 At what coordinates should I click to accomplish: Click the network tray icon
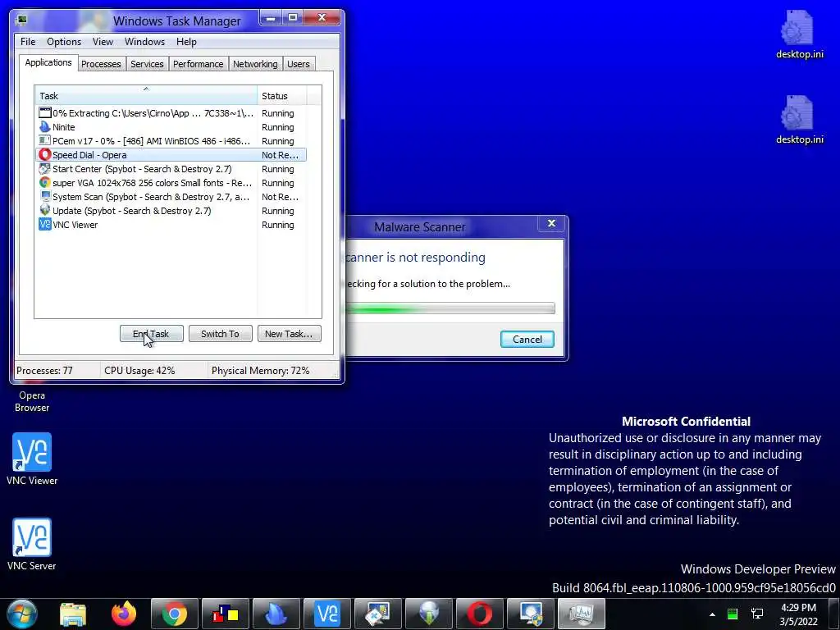[757, 614]
